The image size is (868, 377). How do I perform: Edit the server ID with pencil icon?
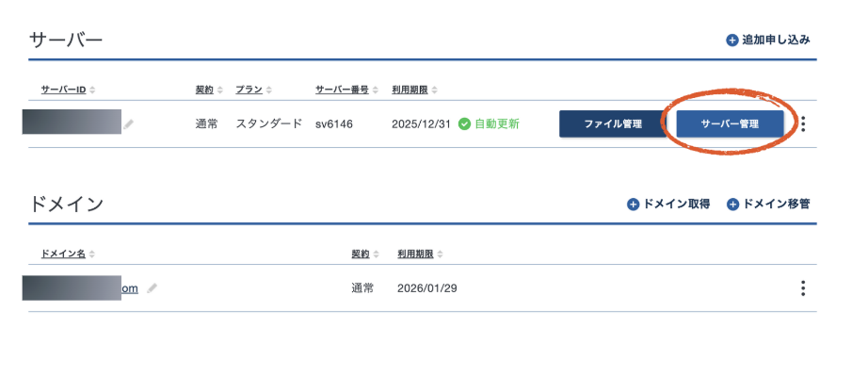tap(129, 124)
